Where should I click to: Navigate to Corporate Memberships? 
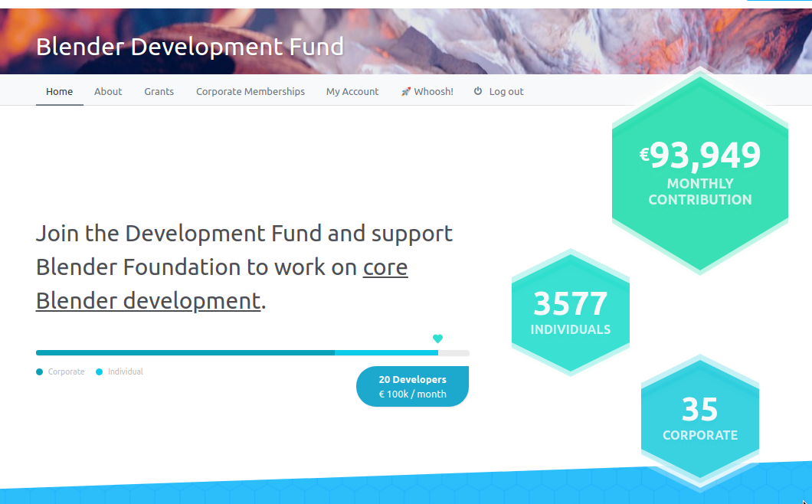pyautogui.click(x=250, y=91)
